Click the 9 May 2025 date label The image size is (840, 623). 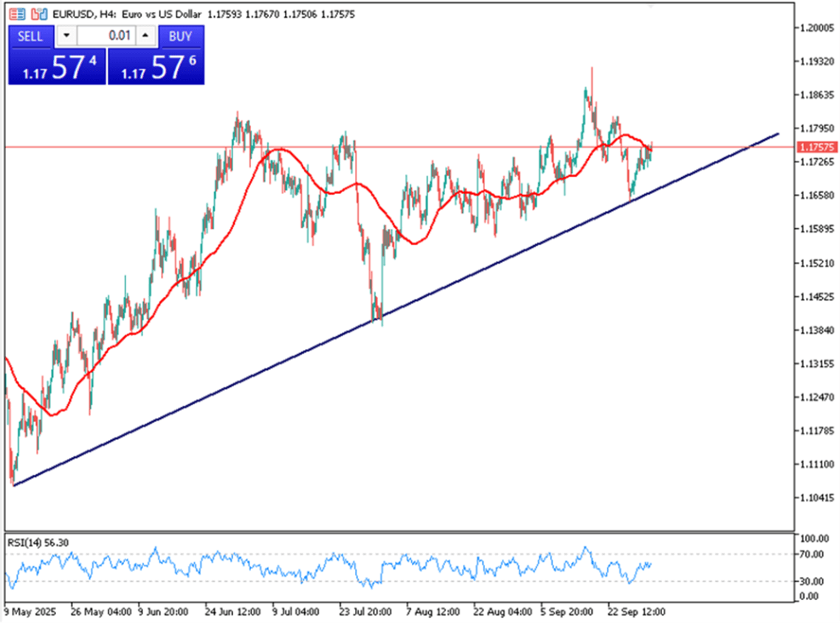click(30, 612)
